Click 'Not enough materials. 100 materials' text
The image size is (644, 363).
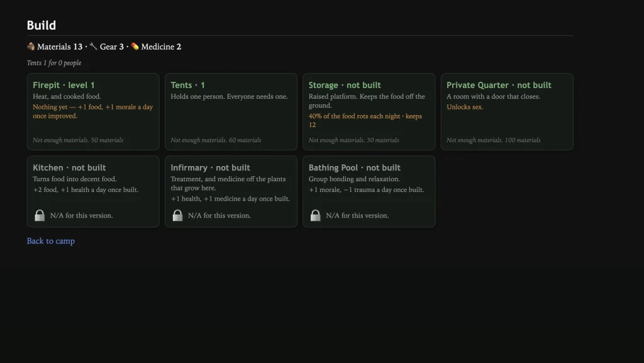pyautogui.click(x=494, y=140)
